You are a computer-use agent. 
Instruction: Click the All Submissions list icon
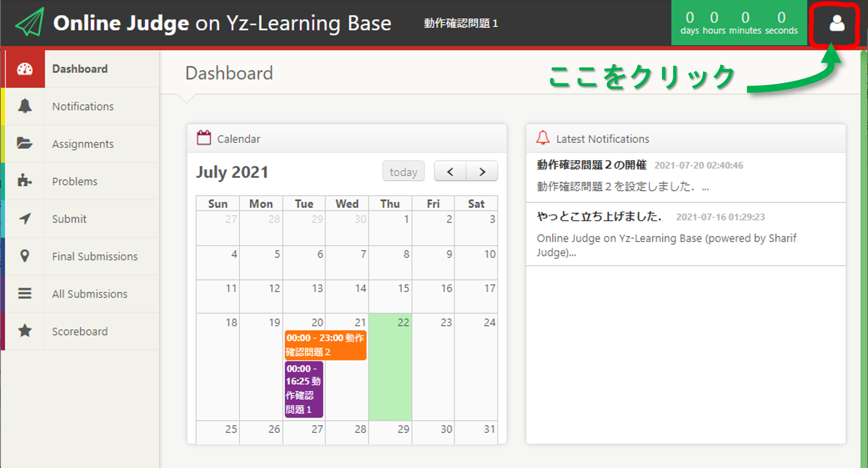pyautogui.click(x=25, y=293)
